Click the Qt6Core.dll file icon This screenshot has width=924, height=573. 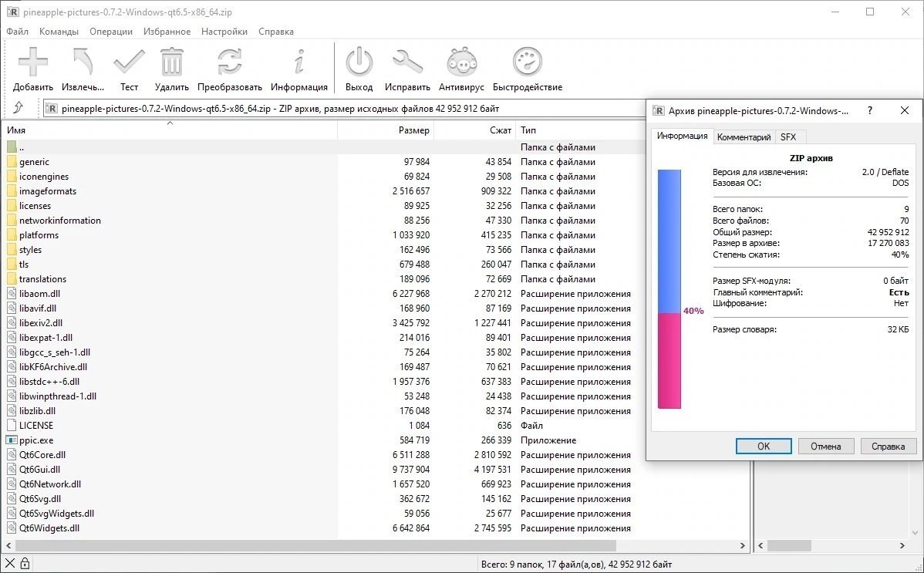coord(12,454)
